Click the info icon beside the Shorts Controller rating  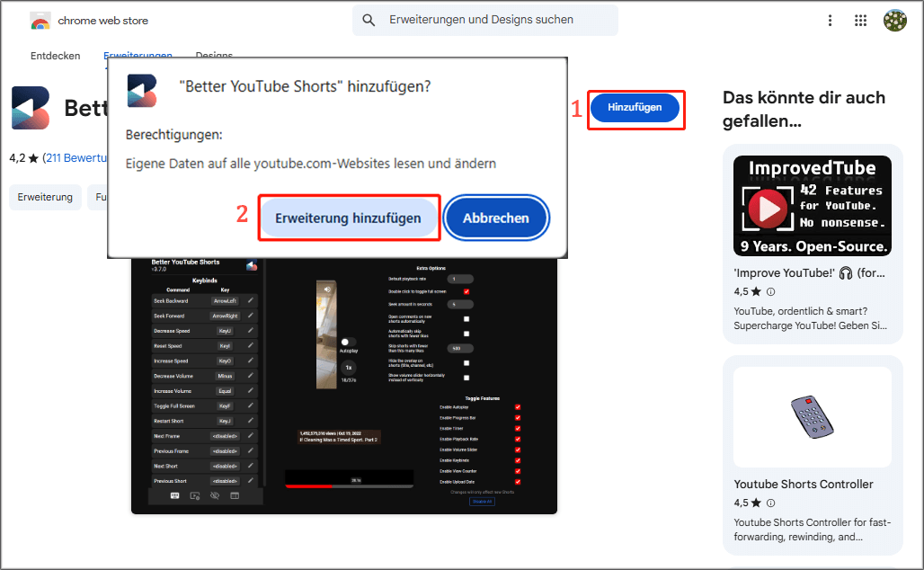point(771,503)
